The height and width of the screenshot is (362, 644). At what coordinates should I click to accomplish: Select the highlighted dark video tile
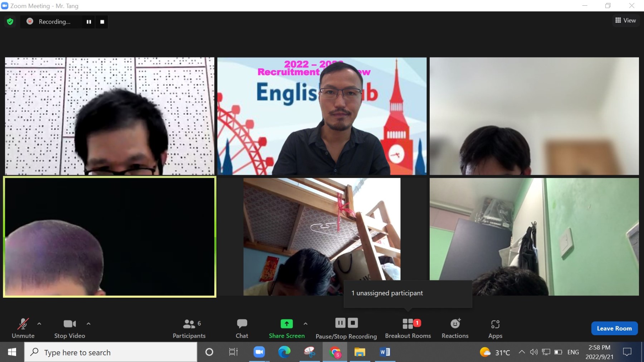point(109,237)
